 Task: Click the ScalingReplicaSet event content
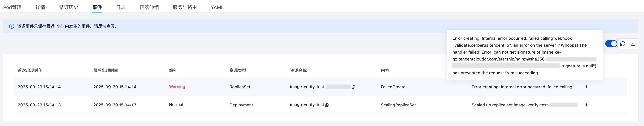pos(398,105)
